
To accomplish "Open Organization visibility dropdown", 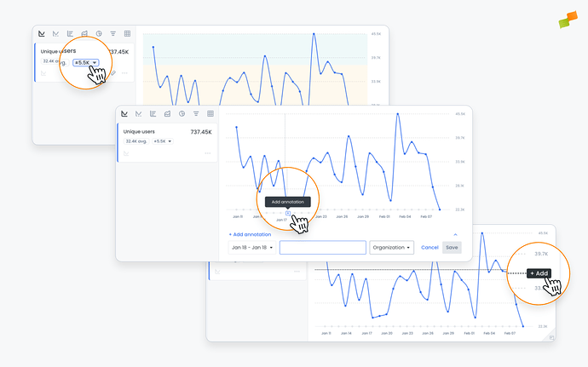I will point(391,248).
